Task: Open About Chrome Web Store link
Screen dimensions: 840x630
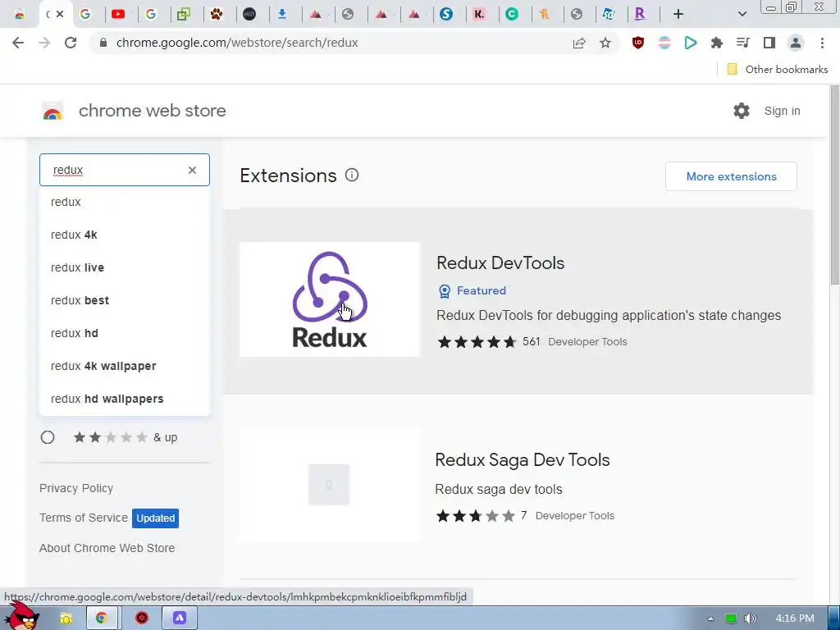Action: click(107, 548)
